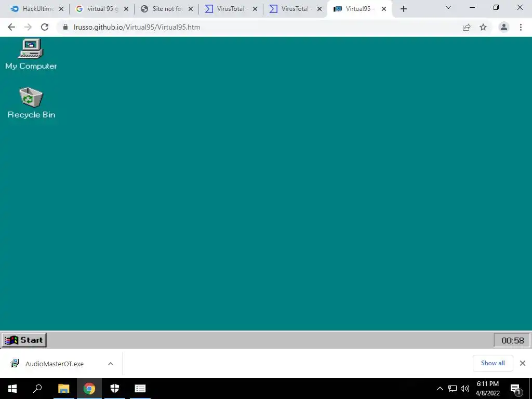Open network status tray icon
This screenshot has height=399, width=532.
pos(453,389)
